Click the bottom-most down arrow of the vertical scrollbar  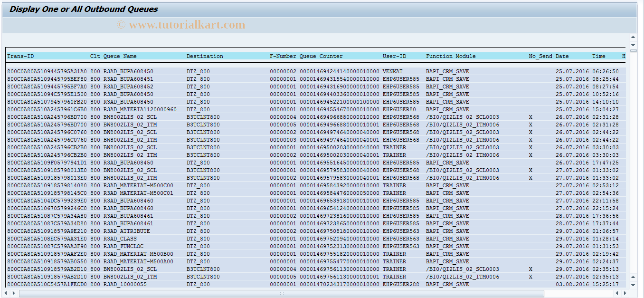(x=633, y=285)
